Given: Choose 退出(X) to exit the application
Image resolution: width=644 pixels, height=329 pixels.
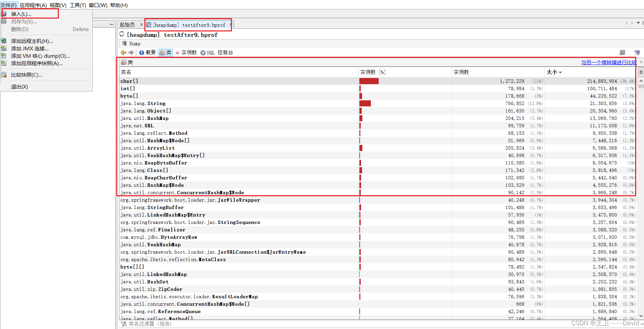Looking at the screenshot, I should click(x=46, y=87).
